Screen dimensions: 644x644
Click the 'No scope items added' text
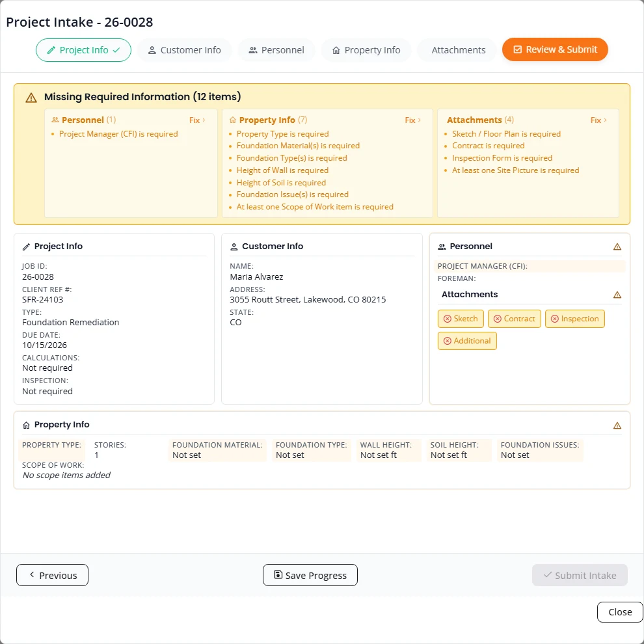coord(66,476)
